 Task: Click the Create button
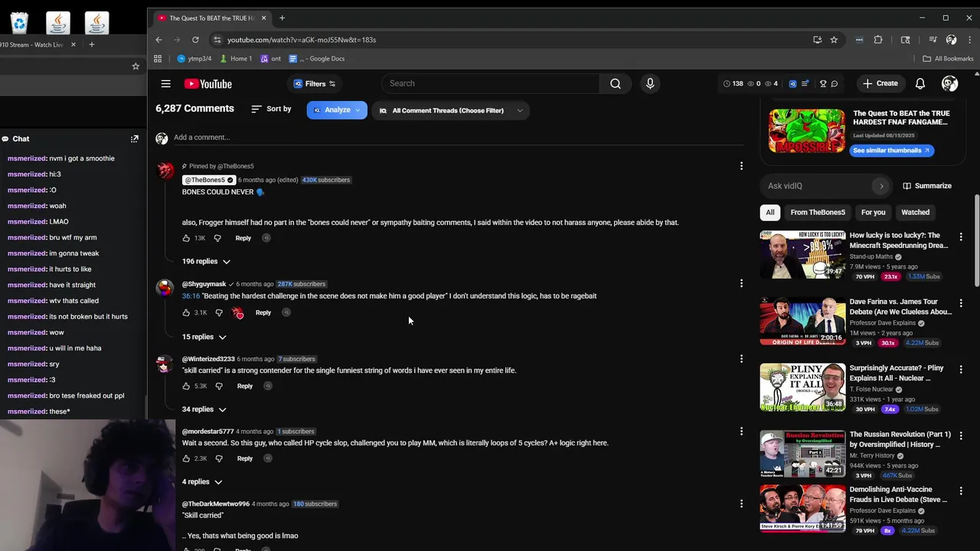point(880,83)
